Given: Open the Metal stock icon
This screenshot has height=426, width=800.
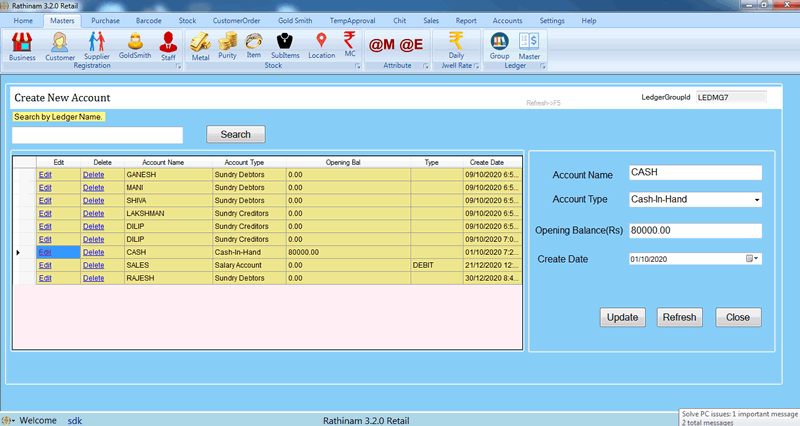Looking at the screenshot, I should point(201,46).
